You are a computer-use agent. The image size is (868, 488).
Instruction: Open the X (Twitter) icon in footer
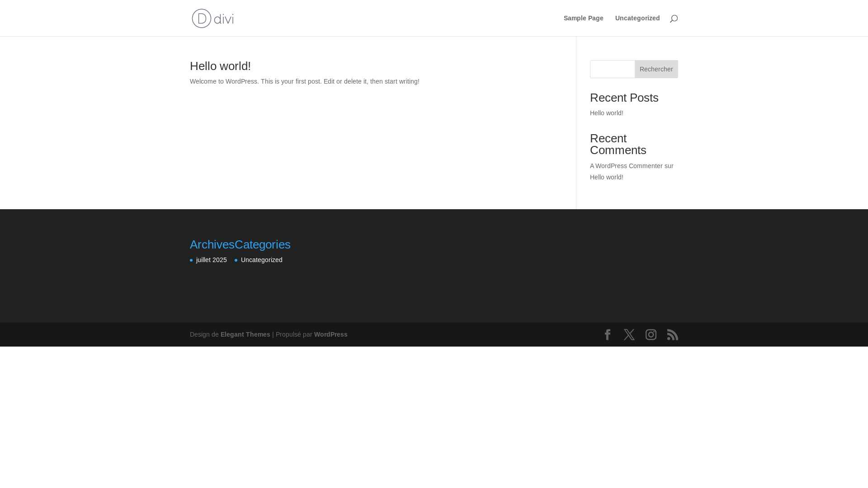[x=629, y=334]
